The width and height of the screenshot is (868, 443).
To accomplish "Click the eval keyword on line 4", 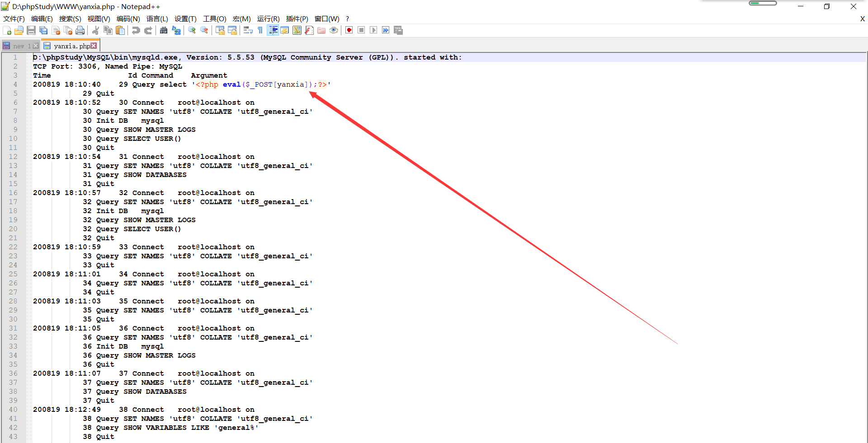I will click(x=231, y=84).
